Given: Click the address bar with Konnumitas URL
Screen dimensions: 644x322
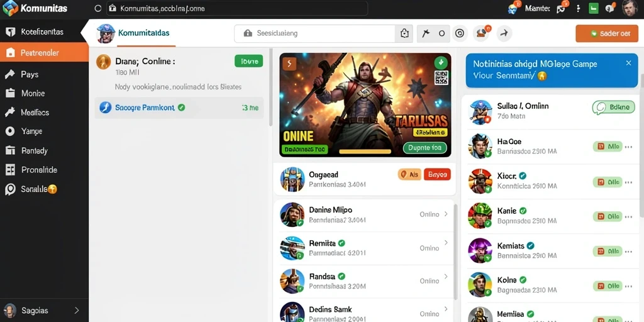Looking at the screenshot, I should pyautogui.click(x=236, y=8).
